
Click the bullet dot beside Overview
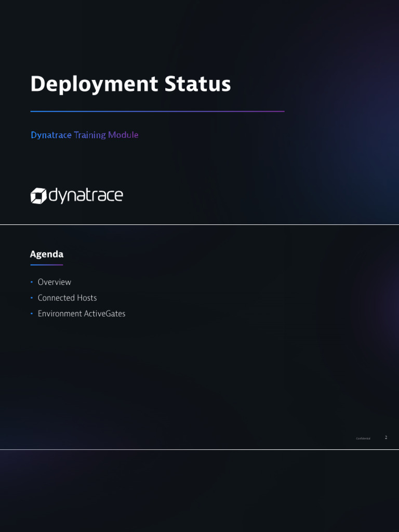[x=32, y=282]
